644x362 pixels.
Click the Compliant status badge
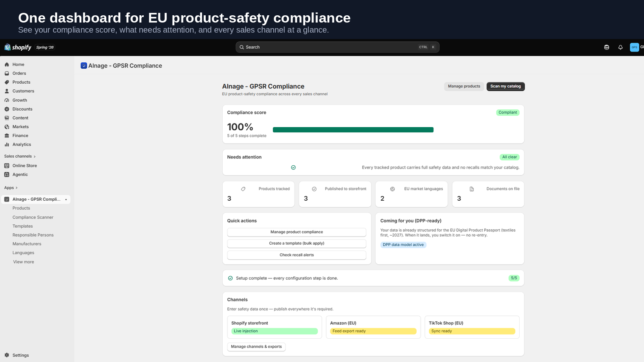508,113
